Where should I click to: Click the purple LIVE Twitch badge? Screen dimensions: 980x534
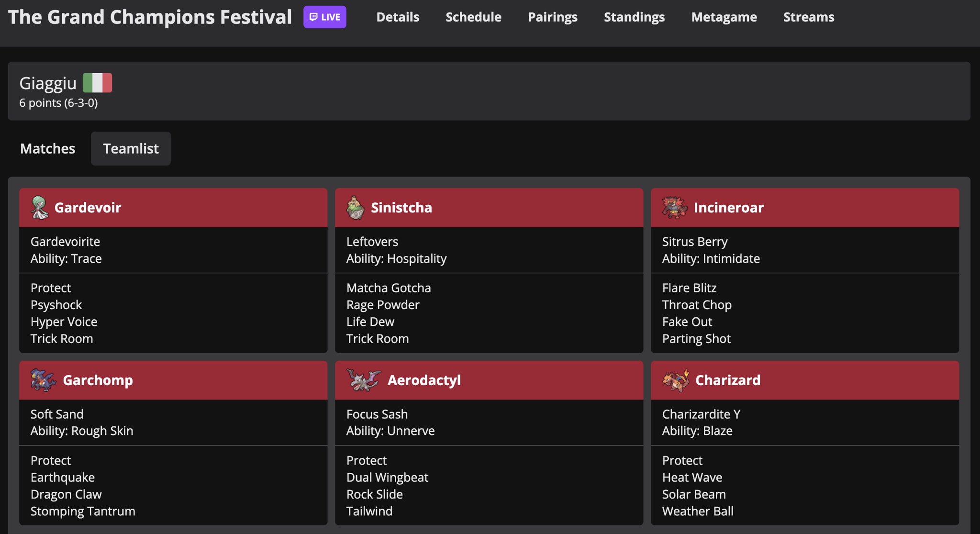coord(324,17)
